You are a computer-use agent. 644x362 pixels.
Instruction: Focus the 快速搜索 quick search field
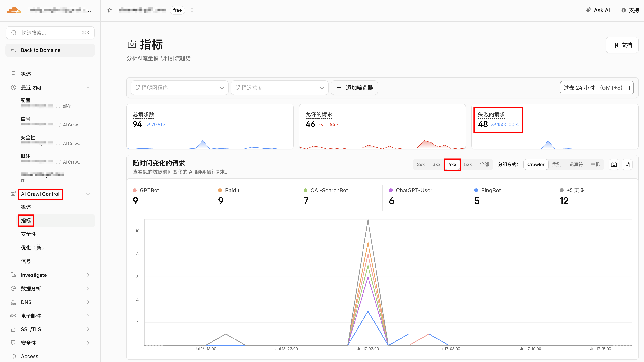pyautogui.click(x=50, y=33)
